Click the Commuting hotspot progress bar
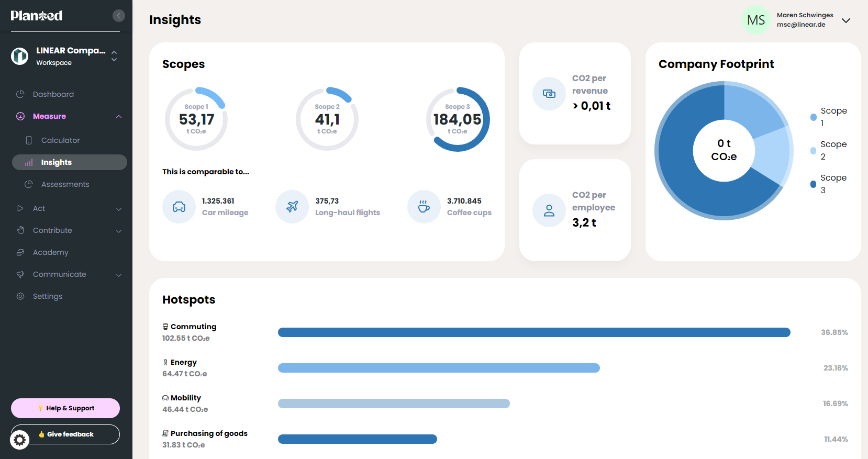The height and width of the screenshot is (459, 868). 533,332
